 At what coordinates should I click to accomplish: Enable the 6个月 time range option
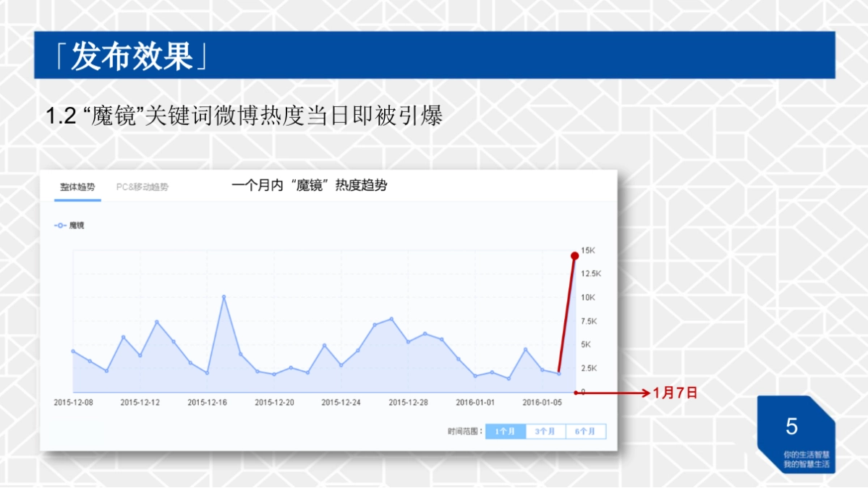(585, 431)
